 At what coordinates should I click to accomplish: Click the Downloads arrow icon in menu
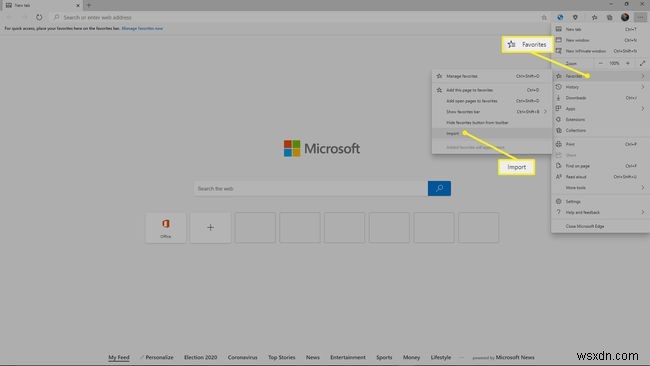558,98
